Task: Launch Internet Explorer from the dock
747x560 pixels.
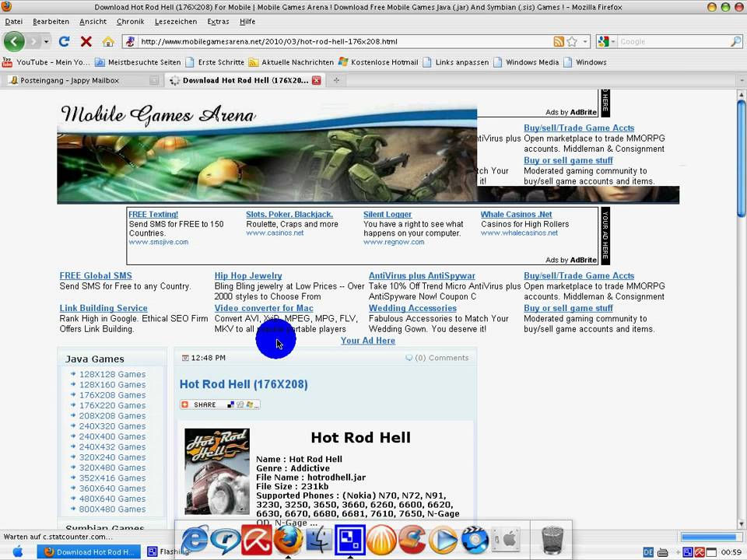Action: [195, 540]
